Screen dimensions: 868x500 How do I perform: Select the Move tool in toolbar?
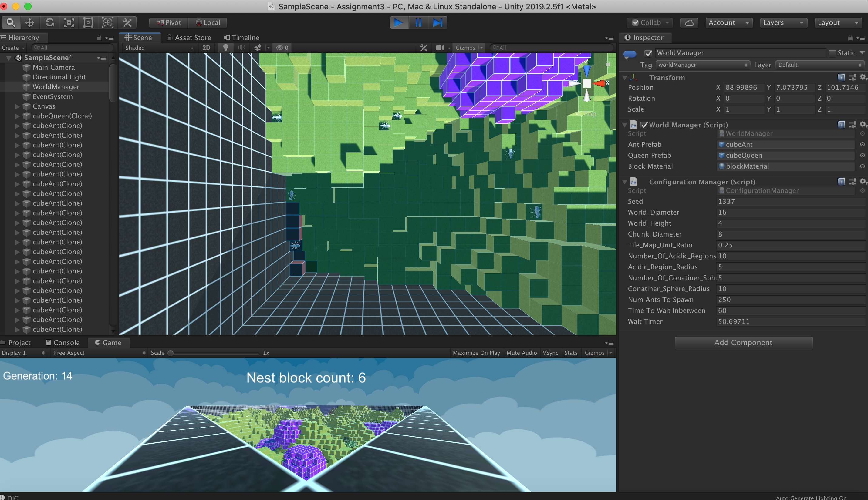(29, 23)
